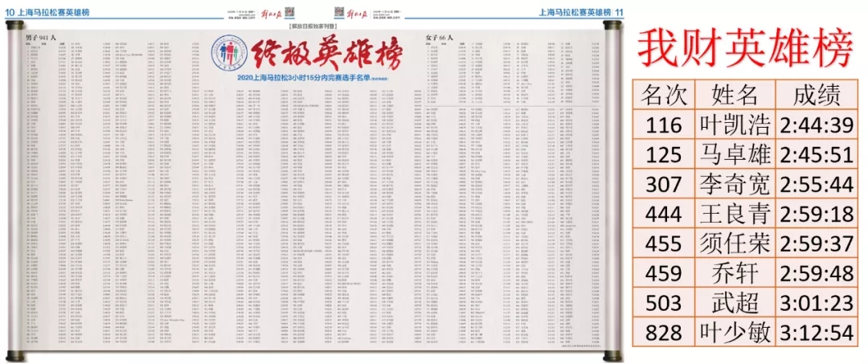Select the 男子 941 人 section heading
This screenshot has width=868, height=364.
[x=43, y=39]
